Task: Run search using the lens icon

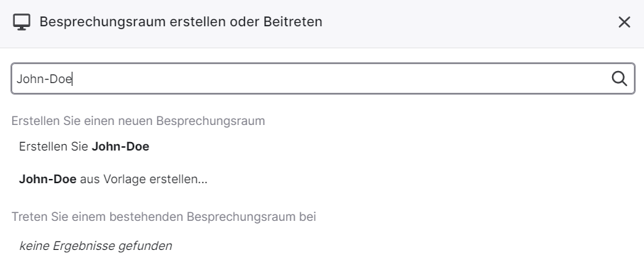Action: click(619, 78)
